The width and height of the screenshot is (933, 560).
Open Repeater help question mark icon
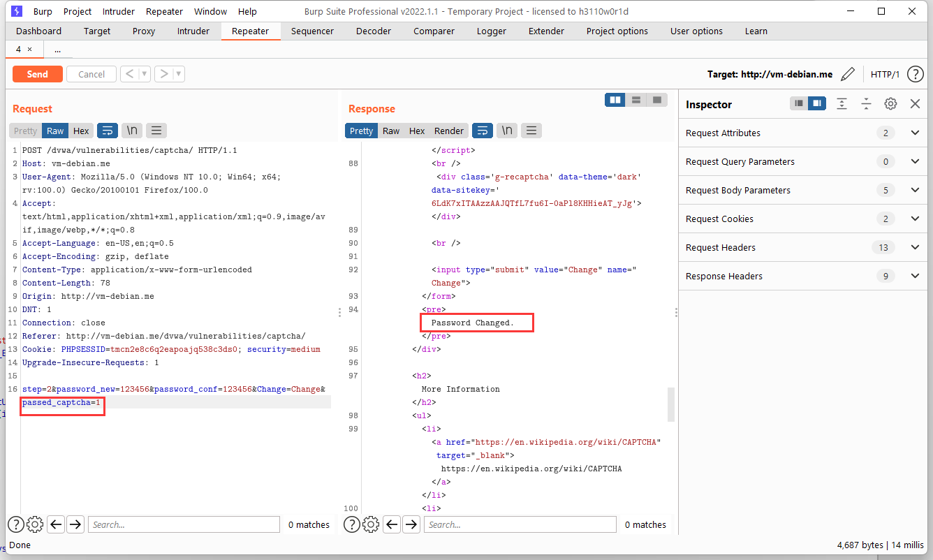pos(915,74)
